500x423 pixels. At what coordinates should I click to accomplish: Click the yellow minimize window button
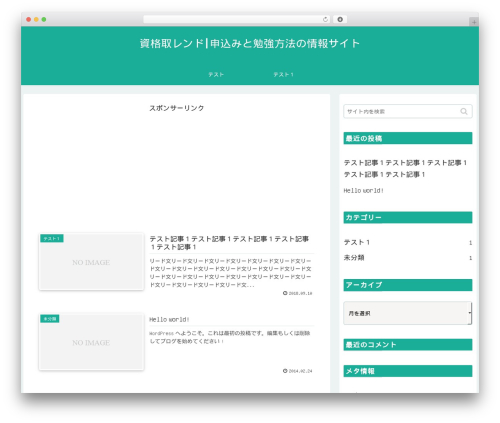[36, 19]
